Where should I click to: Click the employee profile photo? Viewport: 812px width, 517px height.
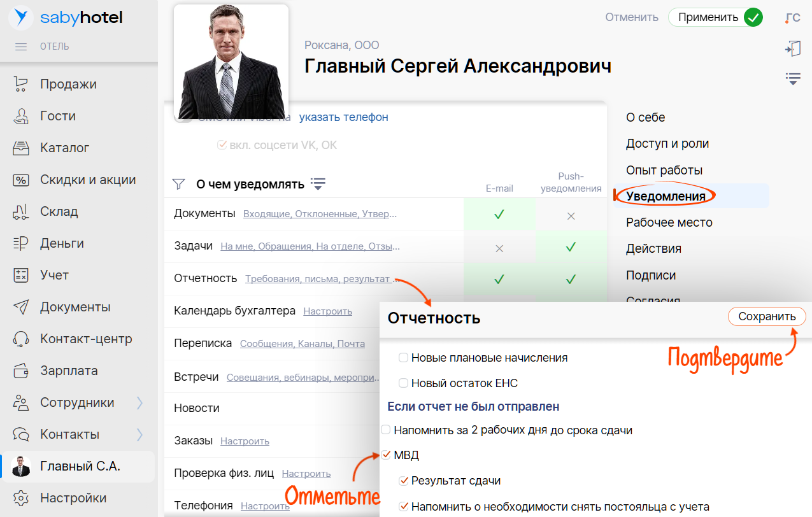(x=231, y=62)
